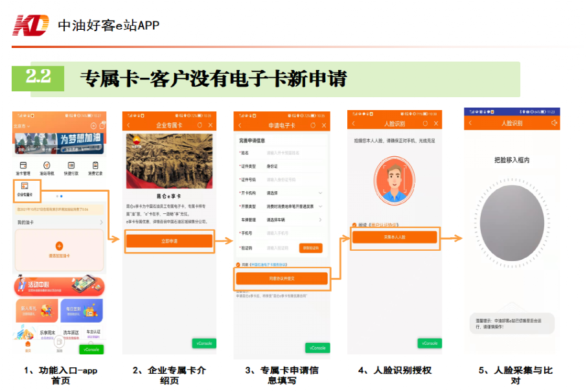Viewport: 587px width, 392px height.
Task: Check the agree 中国石油电子卡服务协议 checkbox
Action: [x=238, y=265]
